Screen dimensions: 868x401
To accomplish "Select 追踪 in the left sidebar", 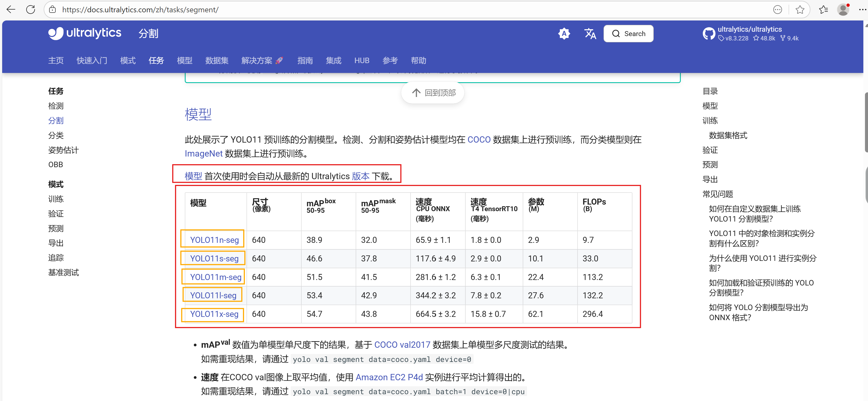I will [56, 258].
